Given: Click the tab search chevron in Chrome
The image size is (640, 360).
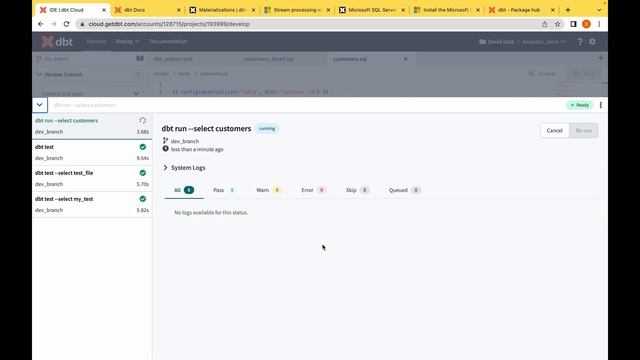Looking at the screenshot, I should (x=599, y=10).
